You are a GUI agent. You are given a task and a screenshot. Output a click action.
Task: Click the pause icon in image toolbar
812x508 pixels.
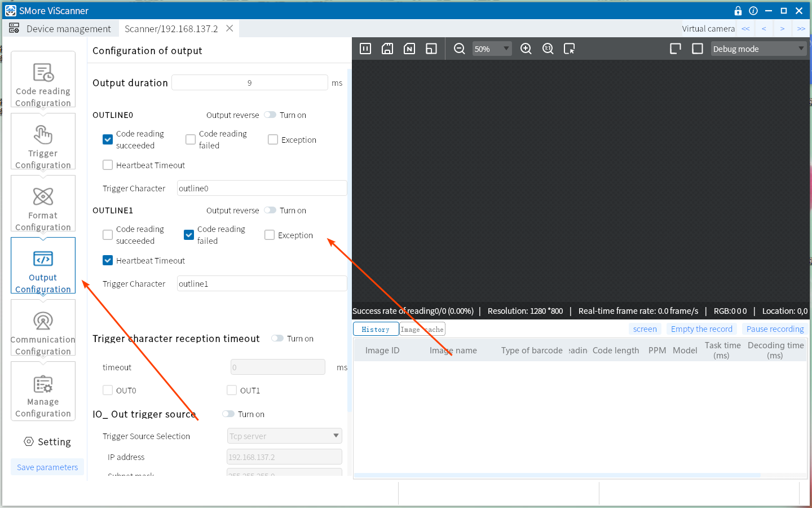365,49
